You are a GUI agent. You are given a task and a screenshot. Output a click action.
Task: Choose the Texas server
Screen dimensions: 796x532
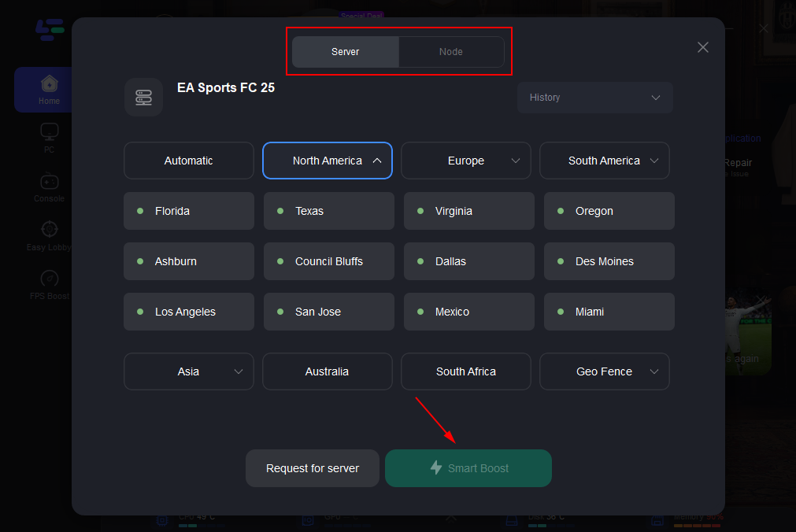329,211
